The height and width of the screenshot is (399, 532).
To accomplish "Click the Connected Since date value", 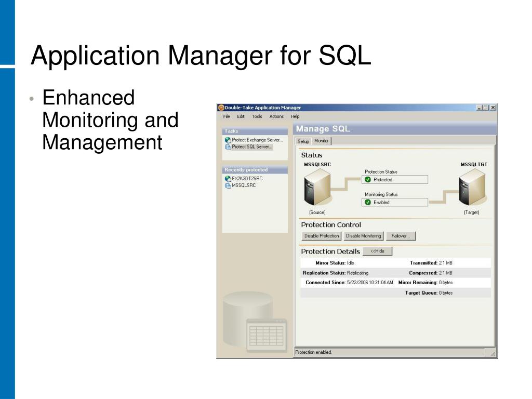I will tap(370, 283).
